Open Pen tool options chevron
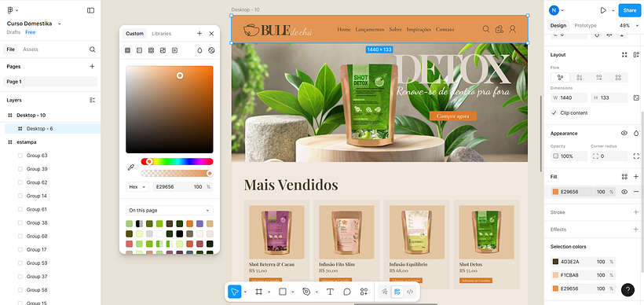This screenshot has width=644, height=305. [317, 292]
